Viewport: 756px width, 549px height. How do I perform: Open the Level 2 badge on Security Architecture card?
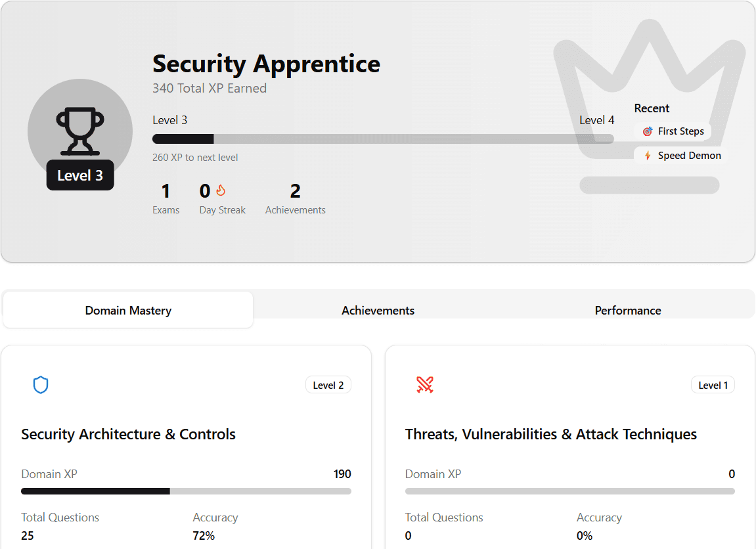tap(328, 384)
